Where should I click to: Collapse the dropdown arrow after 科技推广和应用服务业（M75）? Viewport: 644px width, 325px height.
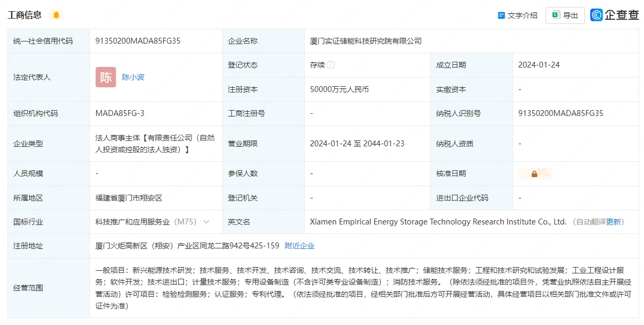coord(207,222)
